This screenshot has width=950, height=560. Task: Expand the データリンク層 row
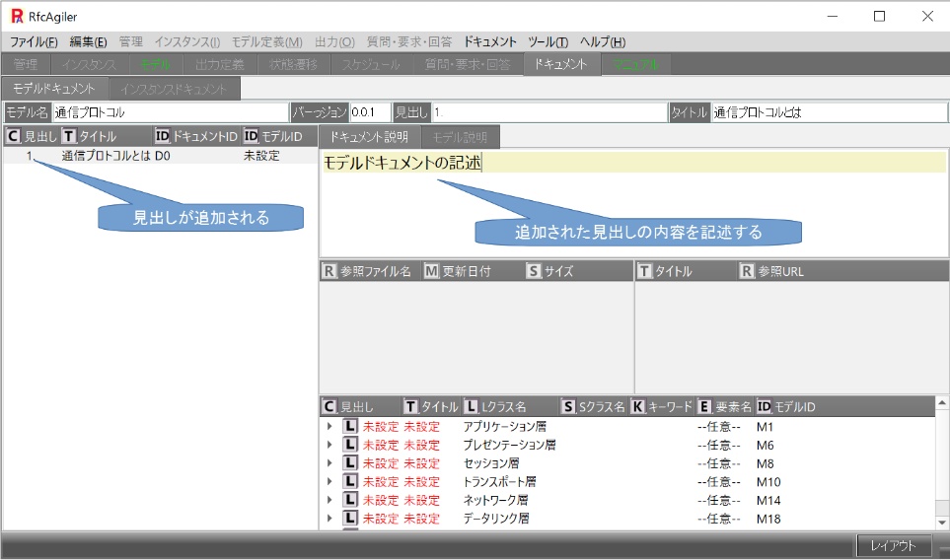tap(329, 519)
